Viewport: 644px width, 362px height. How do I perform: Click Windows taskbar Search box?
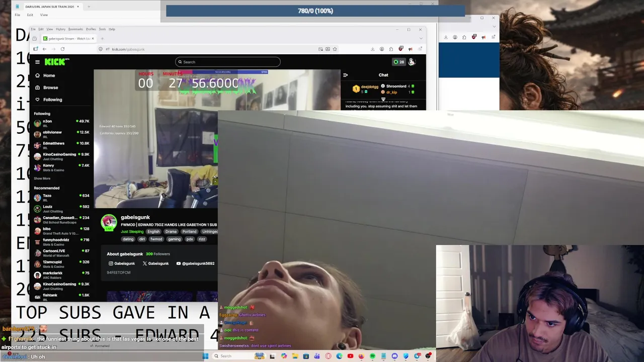coord(239,356)
